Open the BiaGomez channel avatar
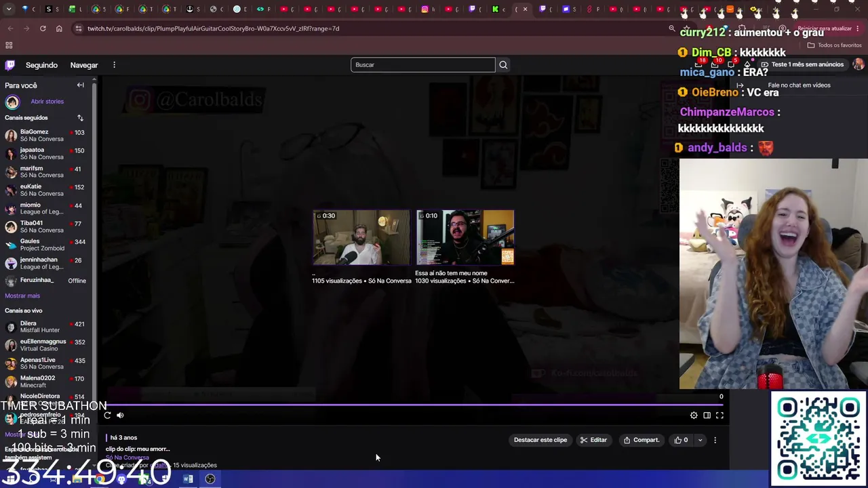 pyautogui.click(x=11, y=136)
